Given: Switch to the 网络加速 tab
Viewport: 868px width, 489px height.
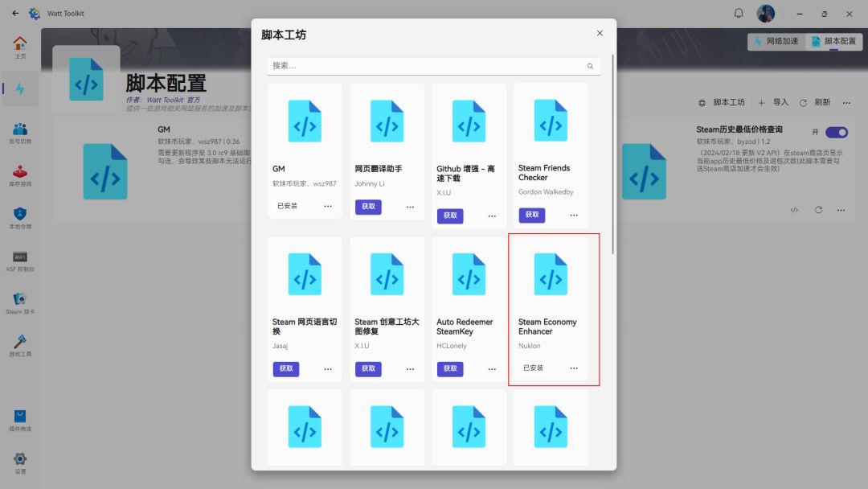Looking at the screenshot, I should (776, 42).
